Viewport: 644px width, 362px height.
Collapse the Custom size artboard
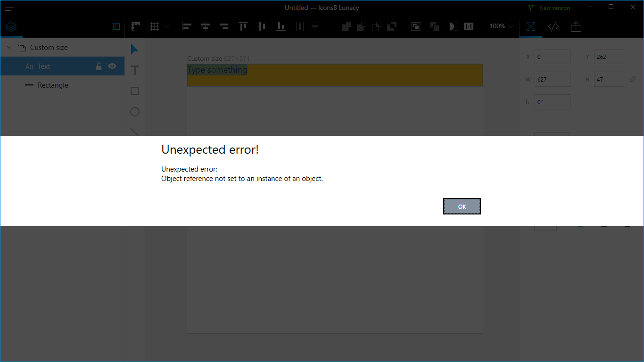pyautogui.click(x=9, y=48)
